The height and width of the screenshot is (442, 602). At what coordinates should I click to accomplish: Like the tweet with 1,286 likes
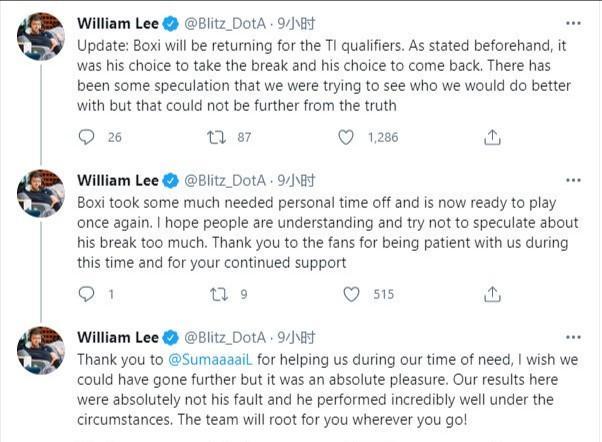tap(346, 138)
